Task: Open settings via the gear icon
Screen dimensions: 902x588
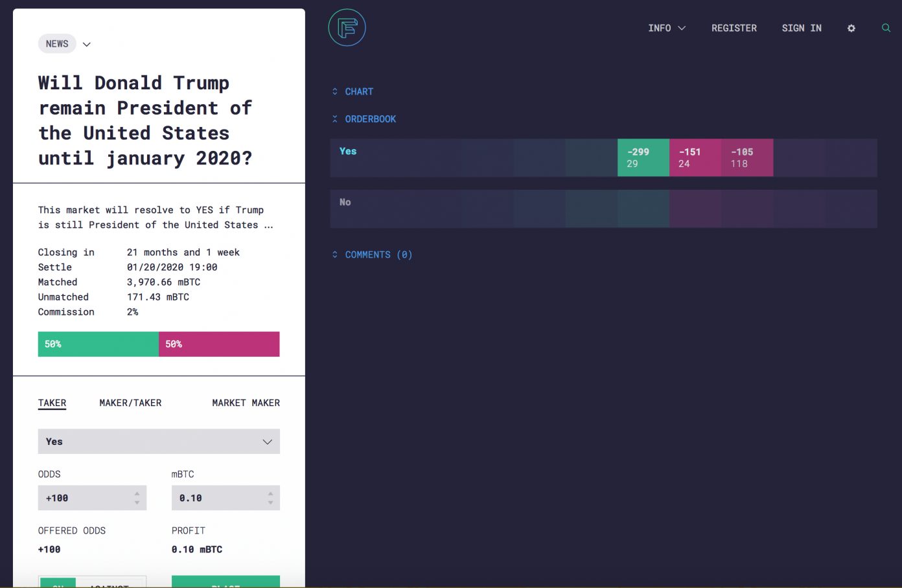Action: point(851,28)
